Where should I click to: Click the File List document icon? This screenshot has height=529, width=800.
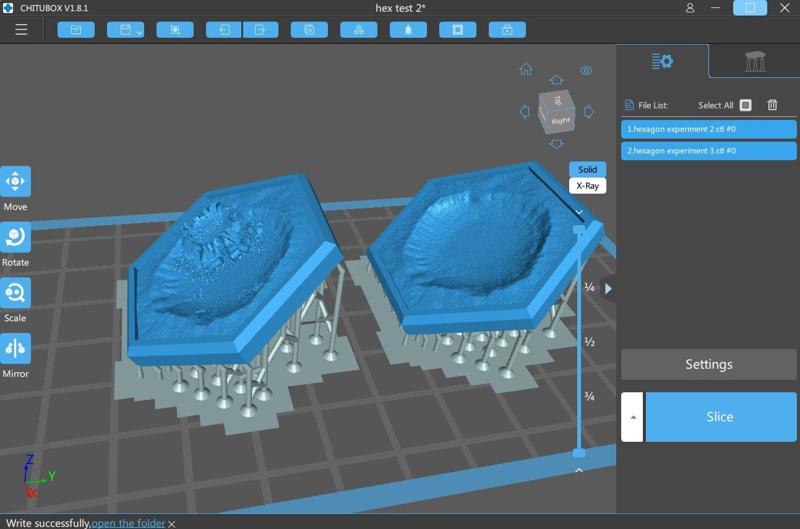coord(629,105)
